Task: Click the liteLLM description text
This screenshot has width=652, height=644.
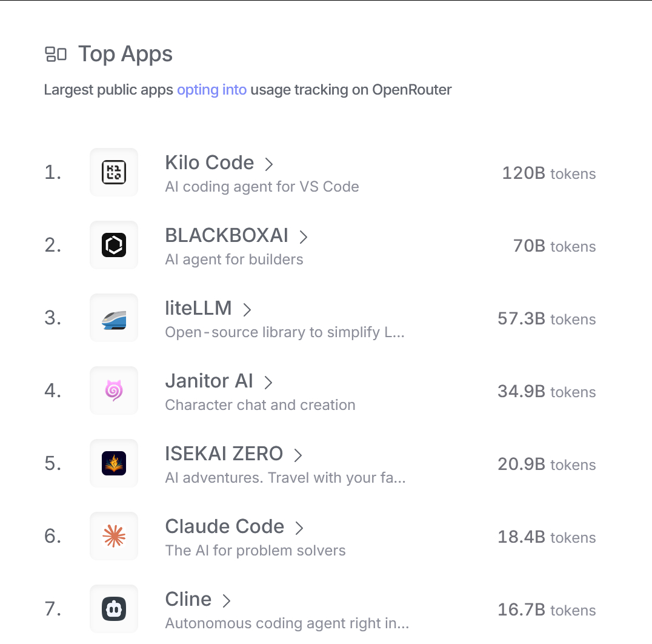Action: coord(284,332)
